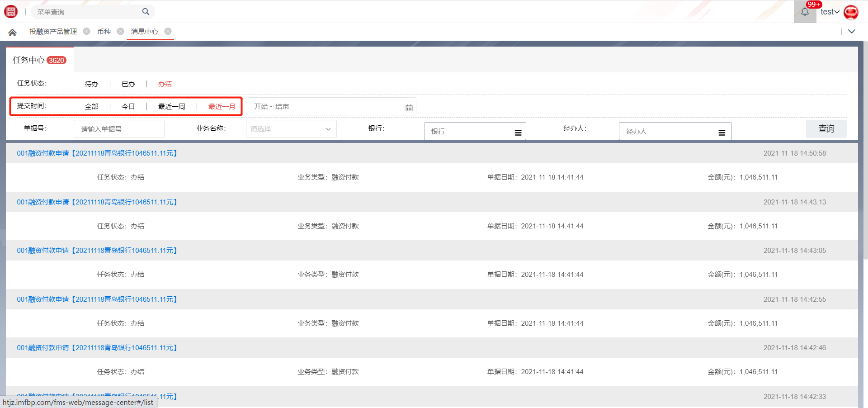This screenshot has width=868, height=408.
Task: Click the 3620 task count badge
Action: coord(57,60)
